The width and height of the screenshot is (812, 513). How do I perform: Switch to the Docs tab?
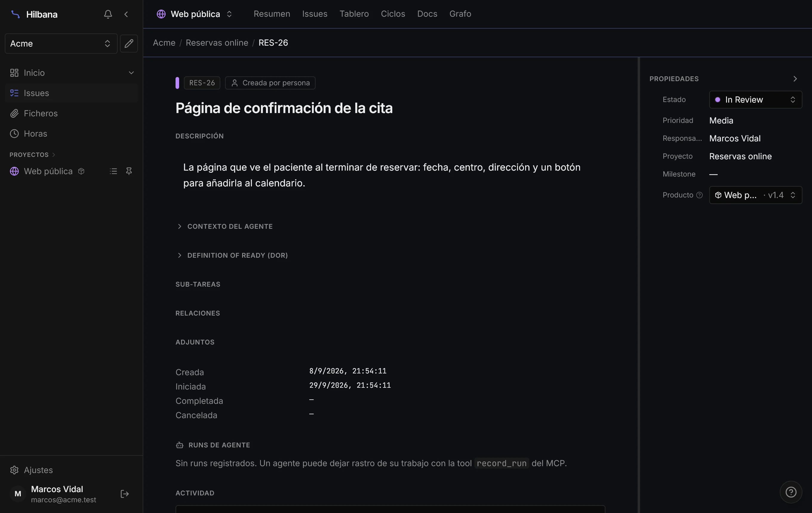tap(427, 14)
